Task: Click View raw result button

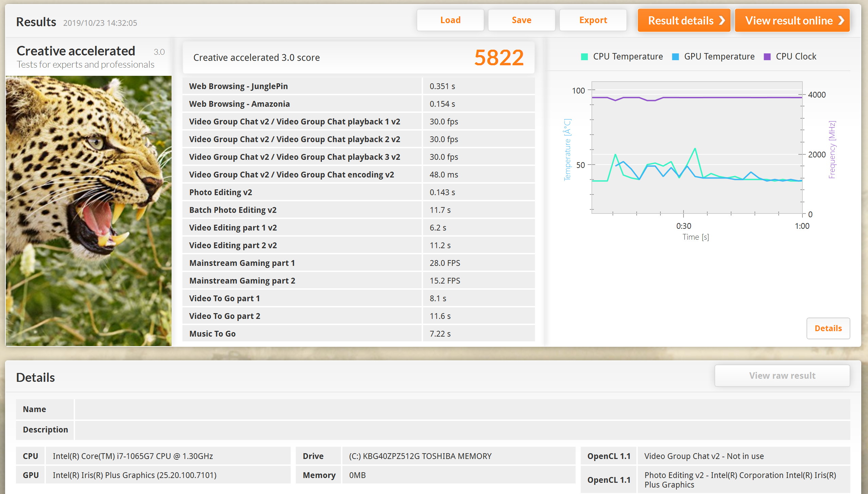Action: point(782,375)
